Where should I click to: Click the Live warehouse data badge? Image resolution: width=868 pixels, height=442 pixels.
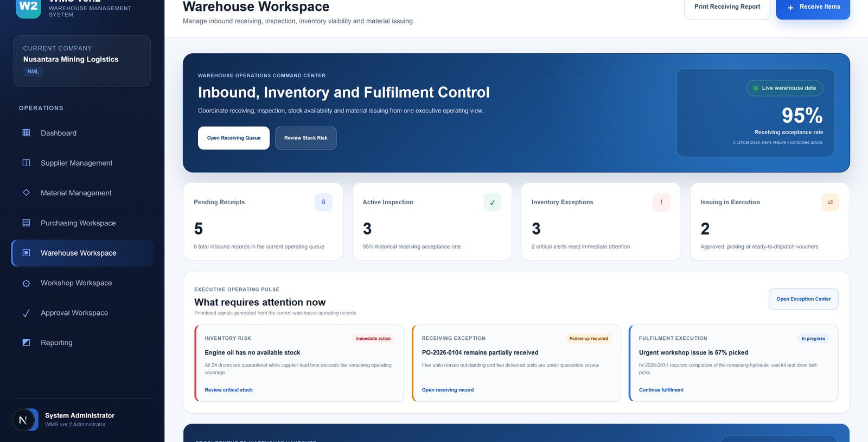point(784,88)
